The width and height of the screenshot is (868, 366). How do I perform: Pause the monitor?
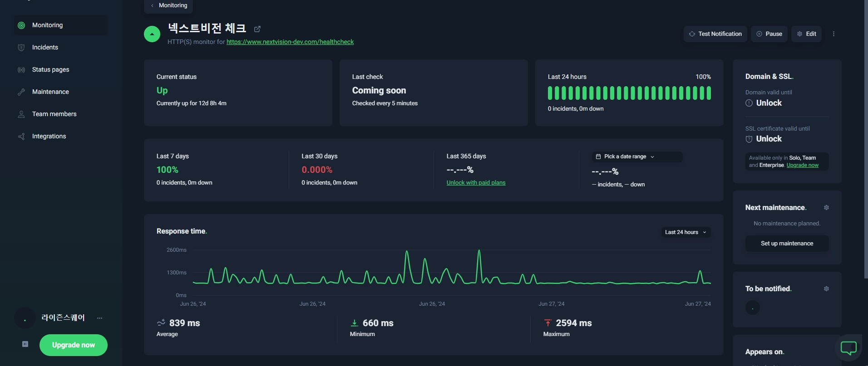pos(769,34)
